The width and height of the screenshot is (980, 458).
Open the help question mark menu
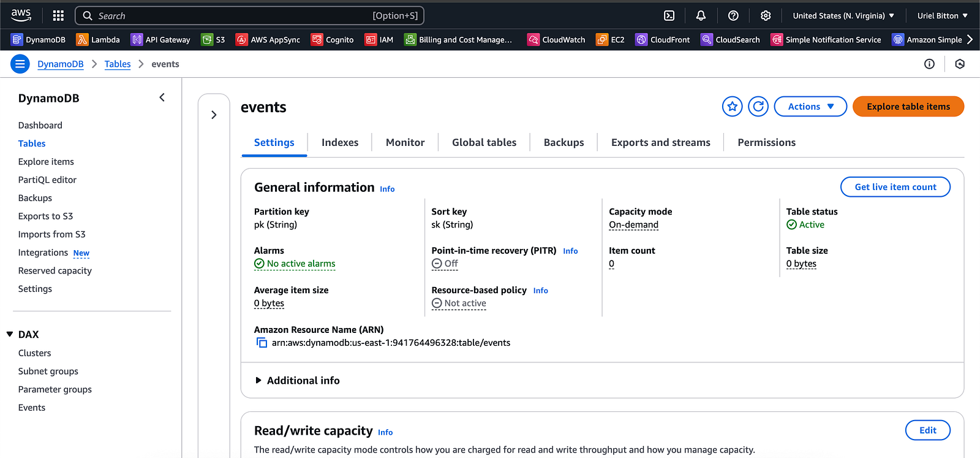[733, 15]
